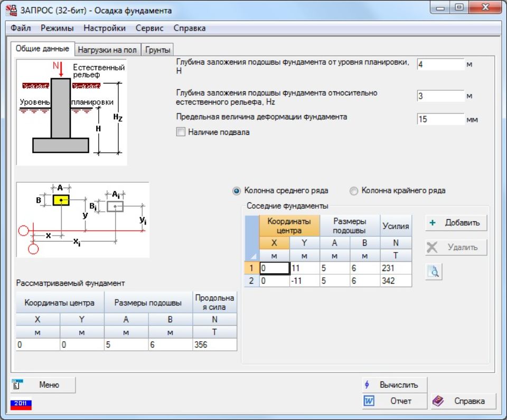
Task: Add a neighboring foundation with Добавить
Action: pos(456,222)
